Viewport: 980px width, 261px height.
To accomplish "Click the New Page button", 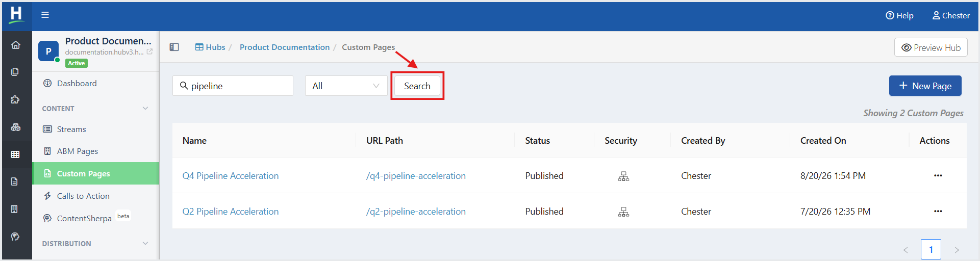I will [x=925, y=86].
